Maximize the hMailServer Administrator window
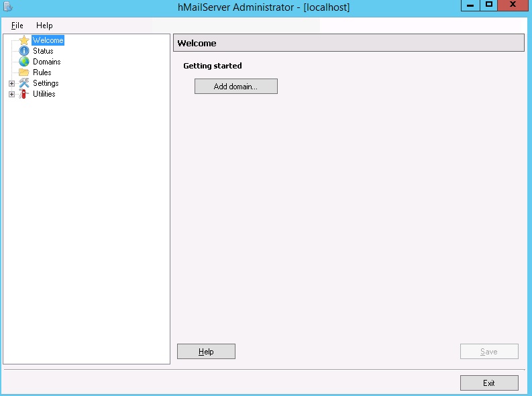The width and height of the screenshot is (532, 396). point(489,5)
